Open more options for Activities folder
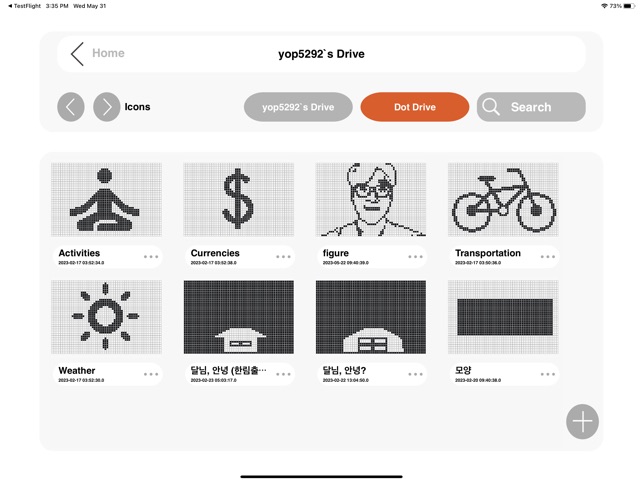 point(151,257)
